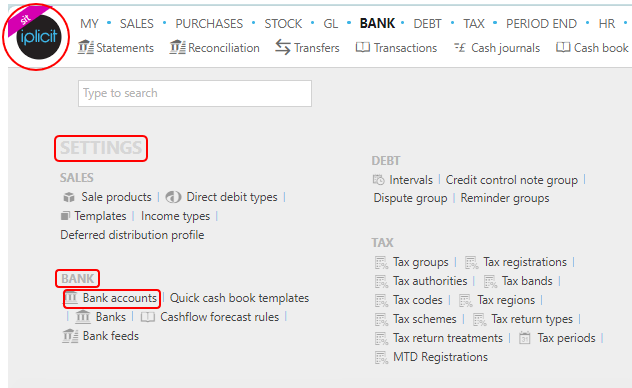Click the Tax bands icon
This screenshot has height=388, width=632.
[490, 281]
